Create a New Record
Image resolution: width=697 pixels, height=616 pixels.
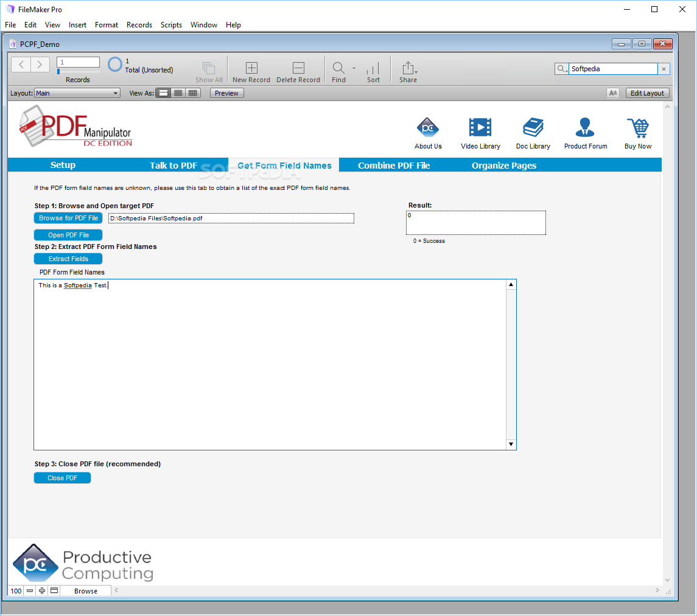point(251,72)
